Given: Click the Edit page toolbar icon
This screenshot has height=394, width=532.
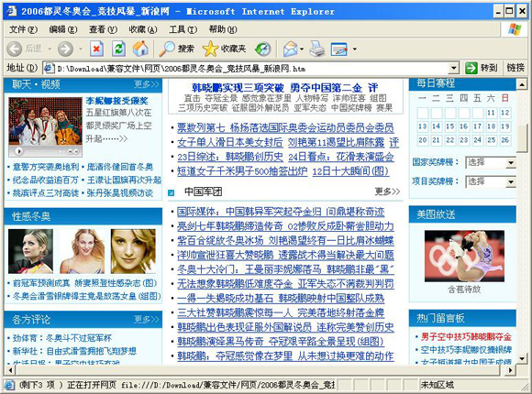Looking at the screenshot, I should click(x=339, y=49).
